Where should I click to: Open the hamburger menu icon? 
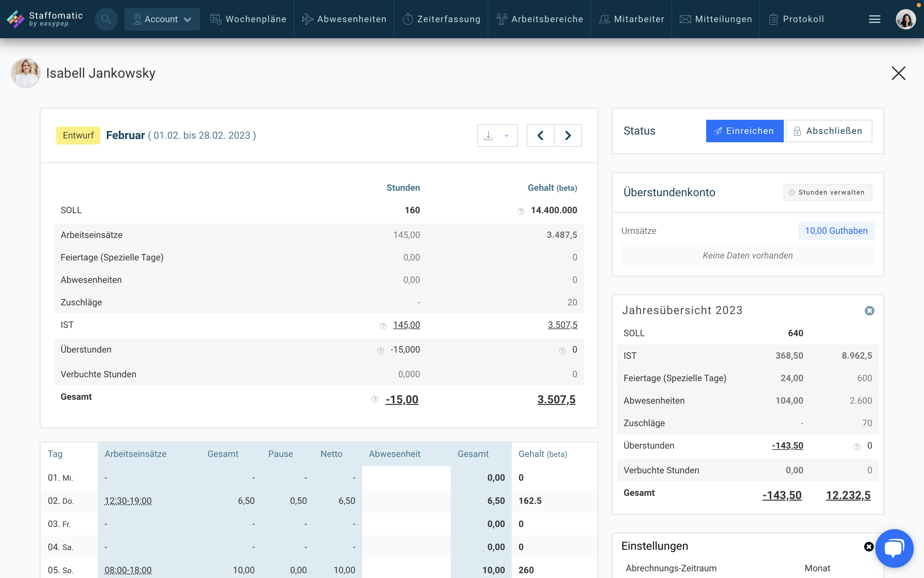pos(875,19)
